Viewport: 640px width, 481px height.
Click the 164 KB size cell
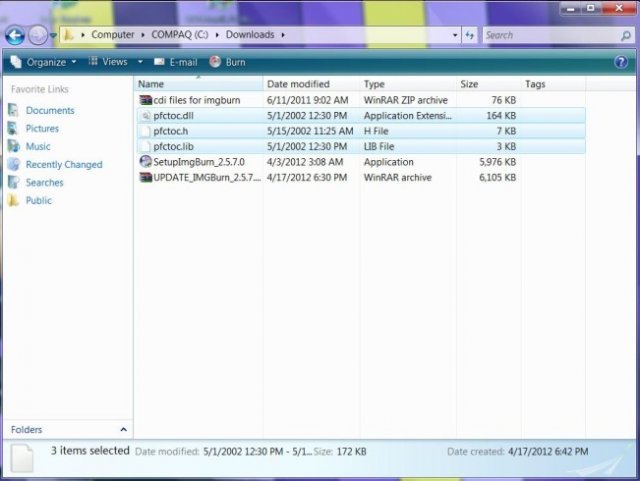[501, 116]
